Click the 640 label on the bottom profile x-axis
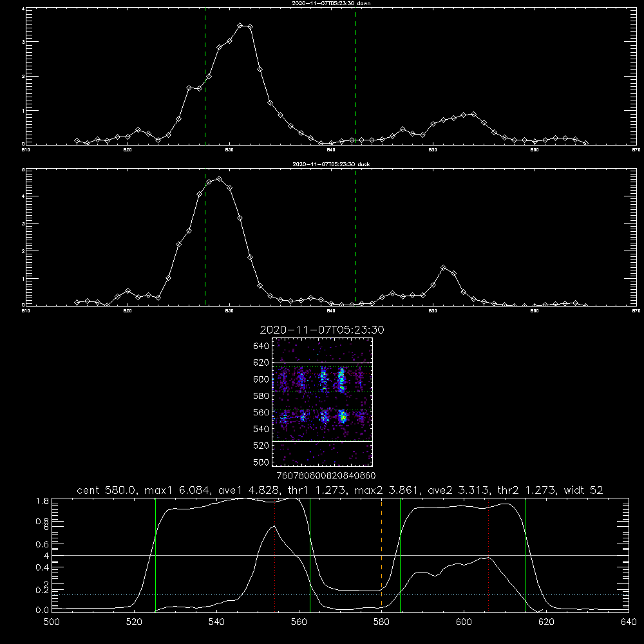 coord(629,622)
